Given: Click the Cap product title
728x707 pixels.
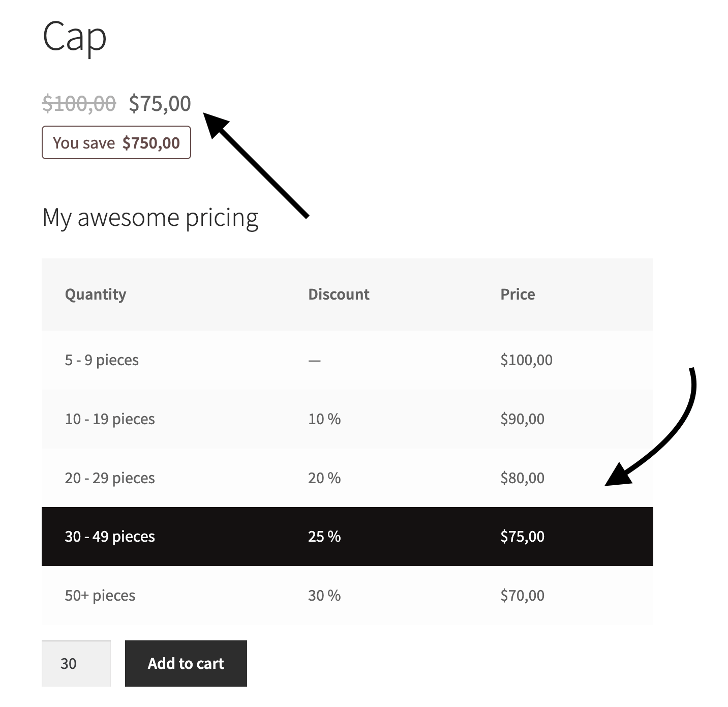Looking at the screenshot, I should [x=74, y=37].
